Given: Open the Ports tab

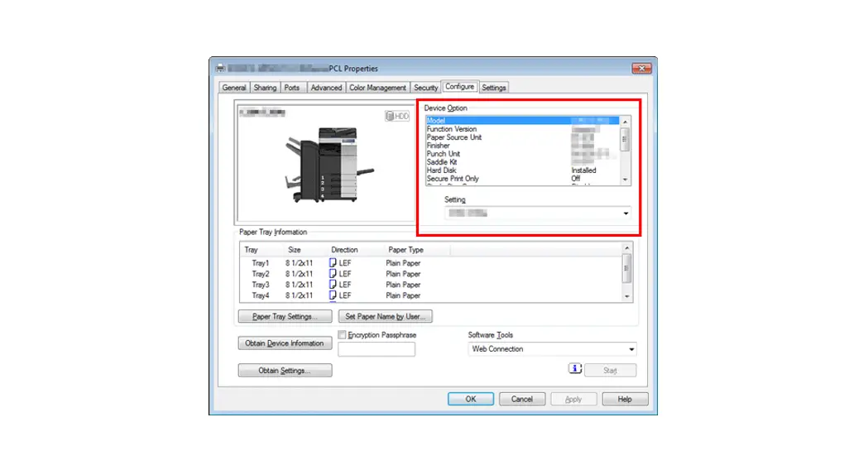Looking at the screenshot, I should point(292,88).
